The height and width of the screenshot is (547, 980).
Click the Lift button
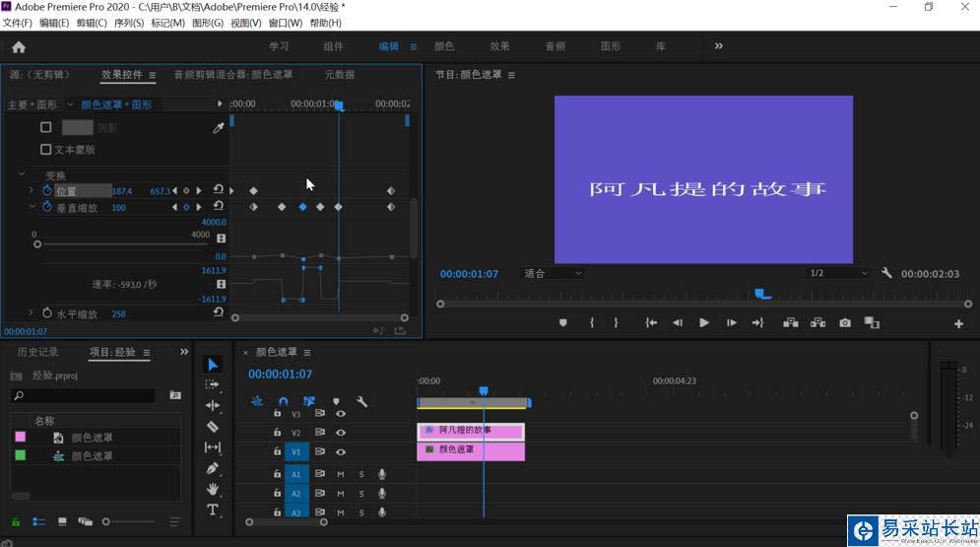(791, 323)
